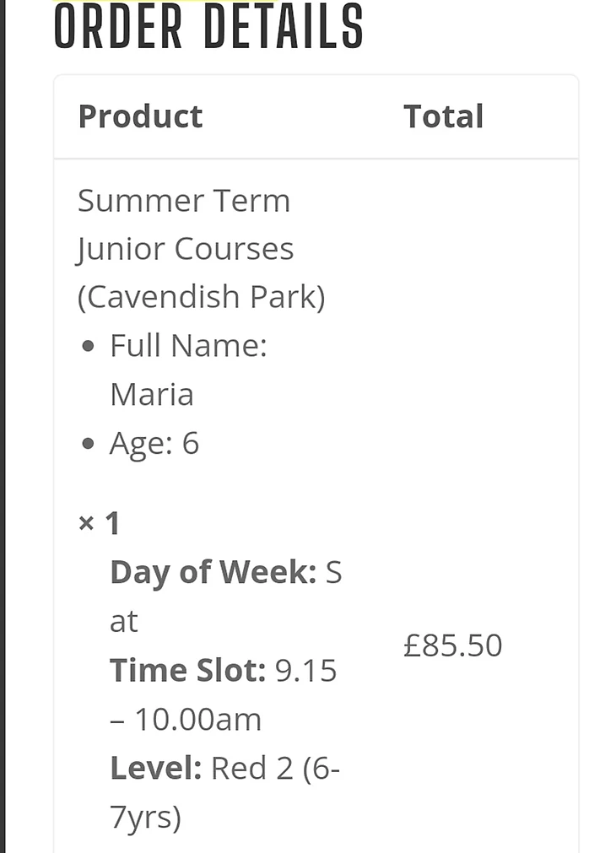The height and width of the screenshot is (853, 616).
Task: Click the bullet beside Age
Action: (89, 445)
